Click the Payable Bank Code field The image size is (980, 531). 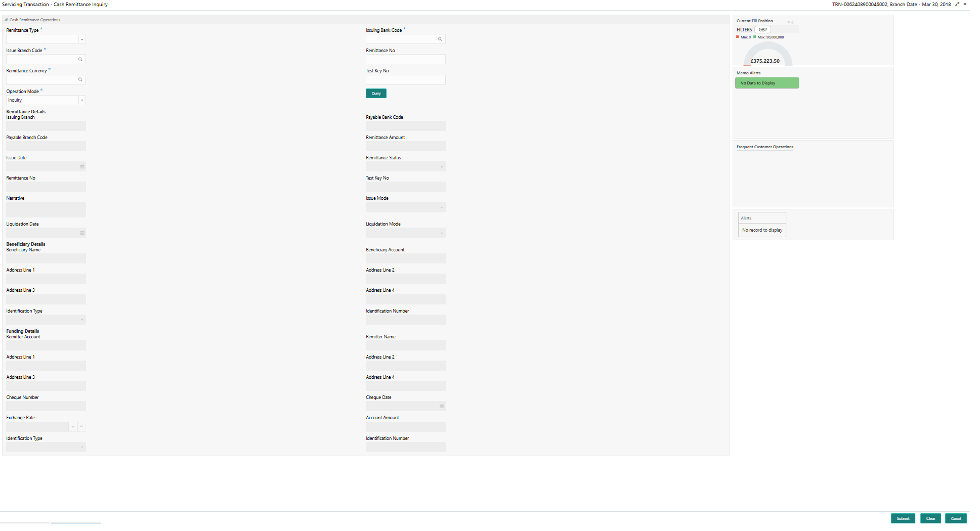coord(406,126)
